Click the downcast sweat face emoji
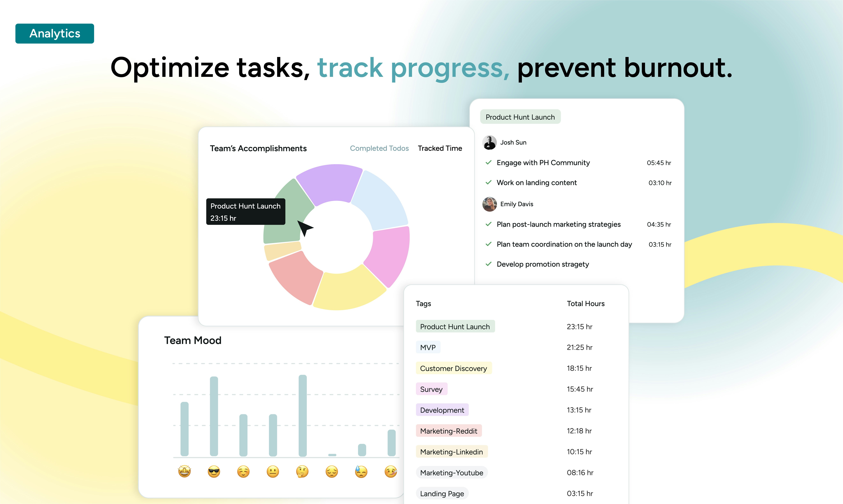The image size is (843, 504). [361, 471]
